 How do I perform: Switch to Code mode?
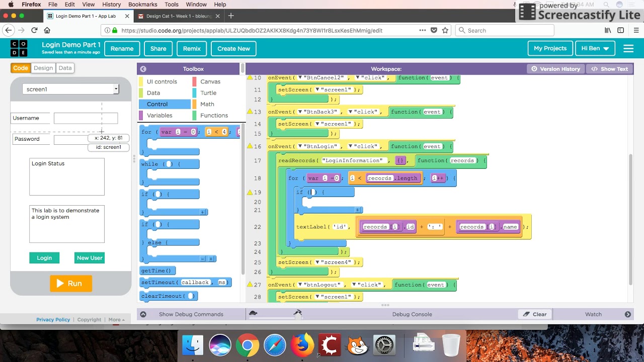tap(21, 68)
